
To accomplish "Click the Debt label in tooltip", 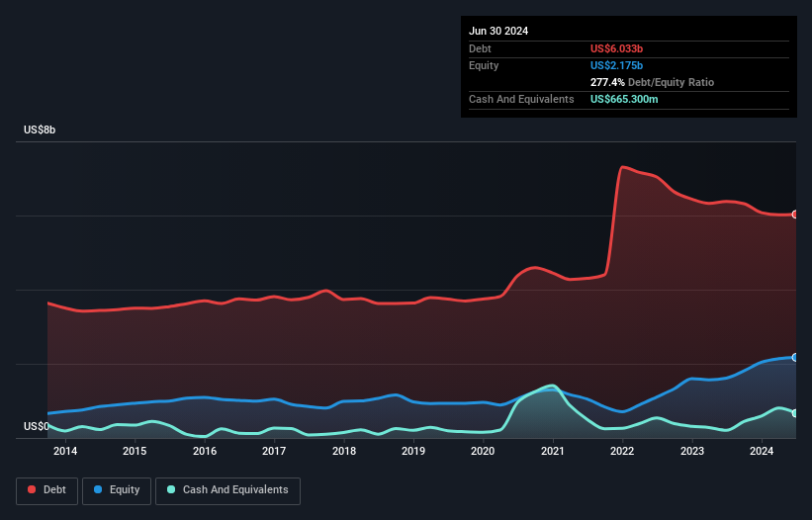I will 480,48.
